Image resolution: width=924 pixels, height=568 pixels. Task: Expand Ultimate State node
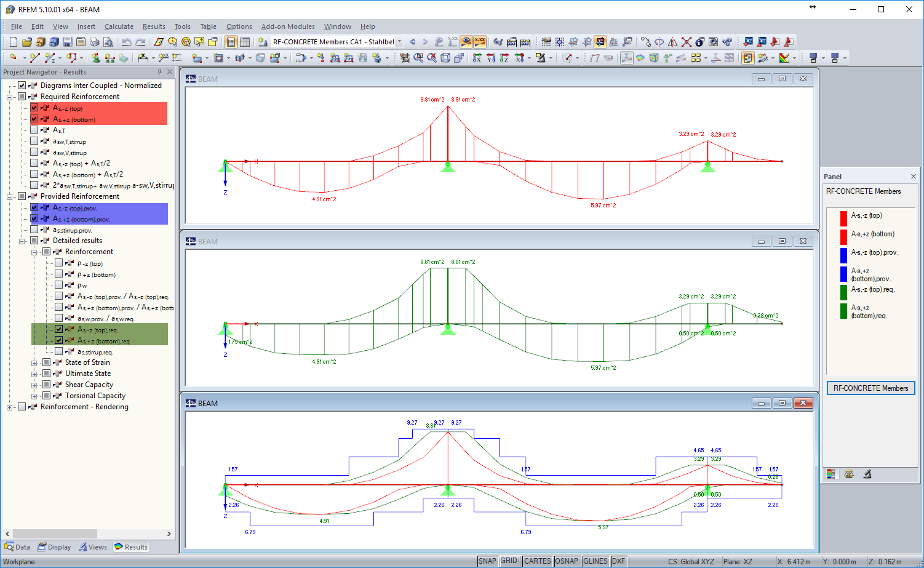click(34, 374)
